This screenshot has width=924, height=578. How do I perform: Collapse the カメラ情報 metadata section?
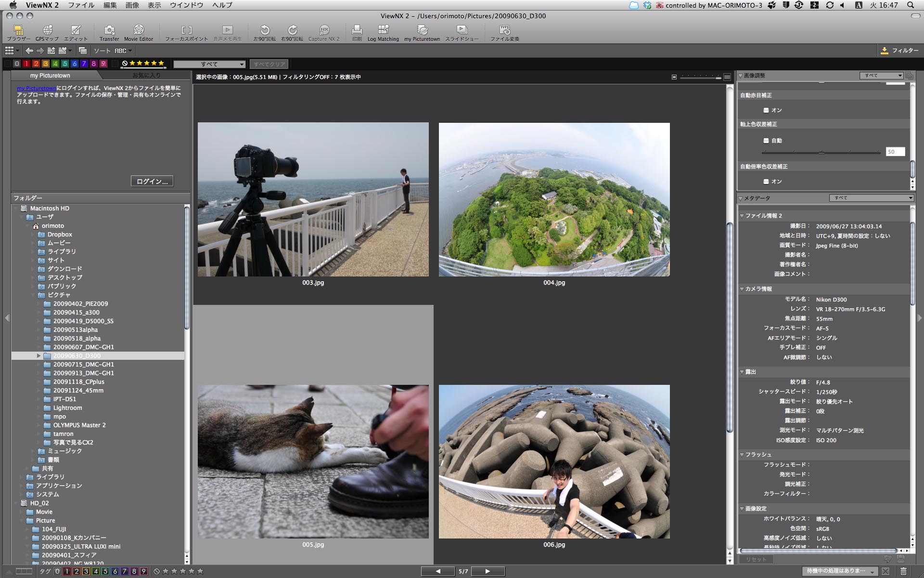[x=742, y=289]
